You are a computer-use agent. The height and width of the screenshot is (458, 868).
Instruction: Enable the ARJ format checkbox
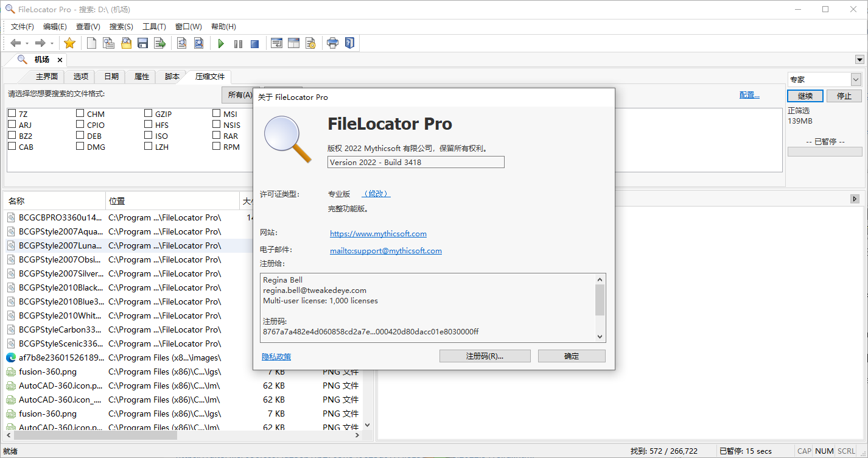pyautogui.click(x=12, y=124)
